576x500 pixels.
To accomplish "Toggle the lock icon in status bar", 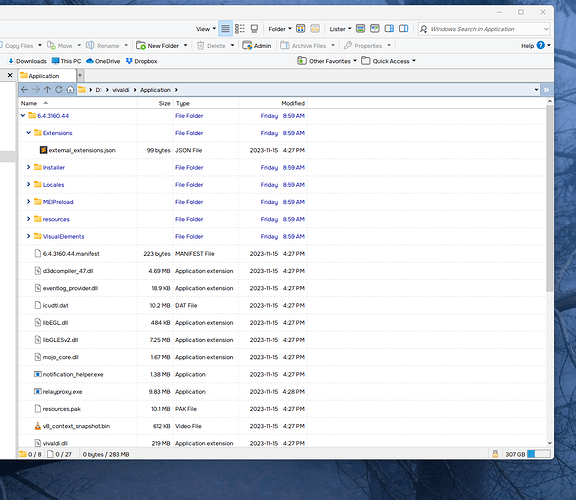I will (495, 454).
